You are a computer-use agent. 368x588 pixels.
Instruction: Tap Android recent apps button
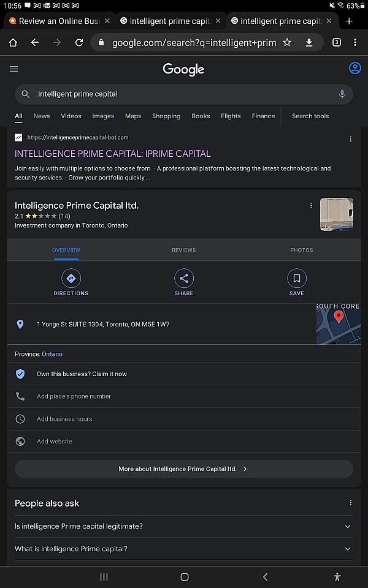coord(104,577)
